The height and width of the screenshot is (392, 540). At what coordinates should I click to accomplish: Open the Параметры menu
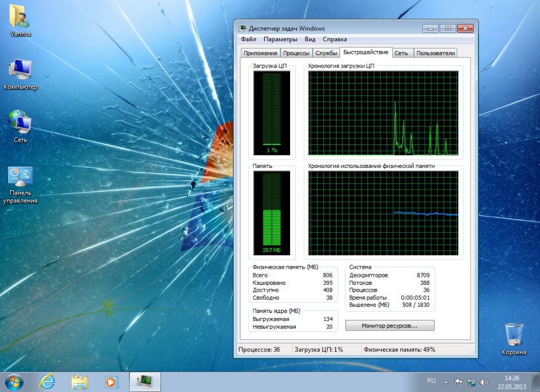click(280, 39)
